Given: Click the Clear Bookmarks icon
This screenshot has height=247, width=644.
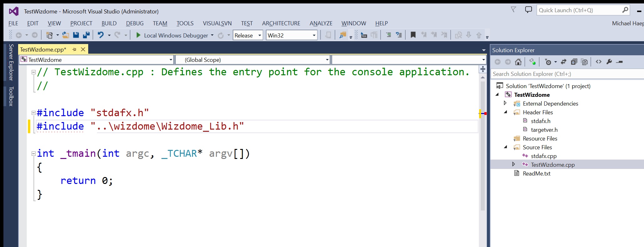Looking at the screenshot, I should point(444,35).
